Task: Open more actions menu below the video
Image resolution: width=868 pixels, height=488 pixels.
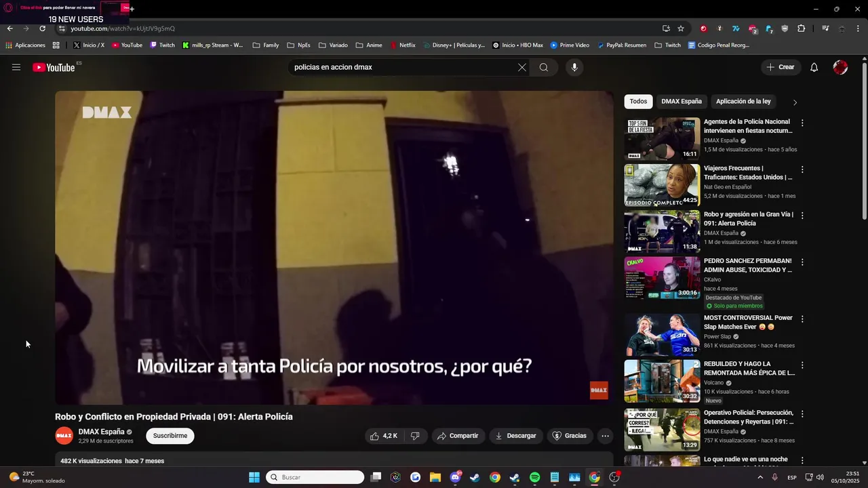Action: click(x=605, y=436)
